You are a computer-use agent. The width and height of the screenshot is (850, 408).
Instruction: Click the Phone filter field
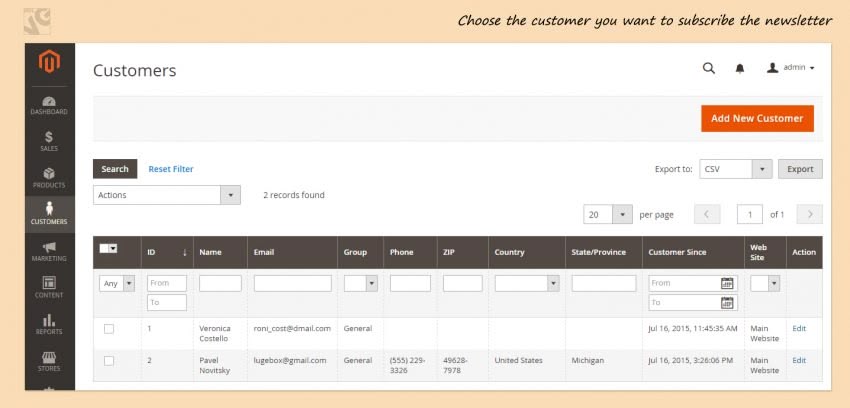point(410,283)
